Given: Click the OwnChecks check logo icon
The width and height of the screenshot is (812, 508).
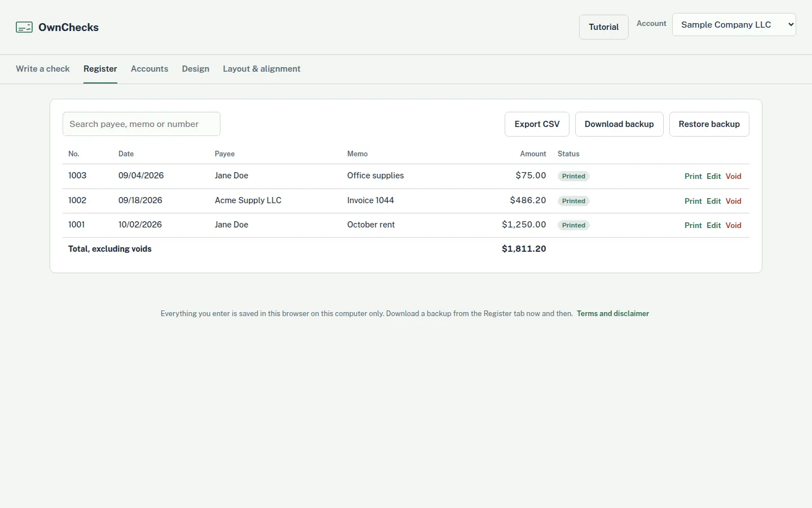Looking at the screenshot, I should [24, 27].
